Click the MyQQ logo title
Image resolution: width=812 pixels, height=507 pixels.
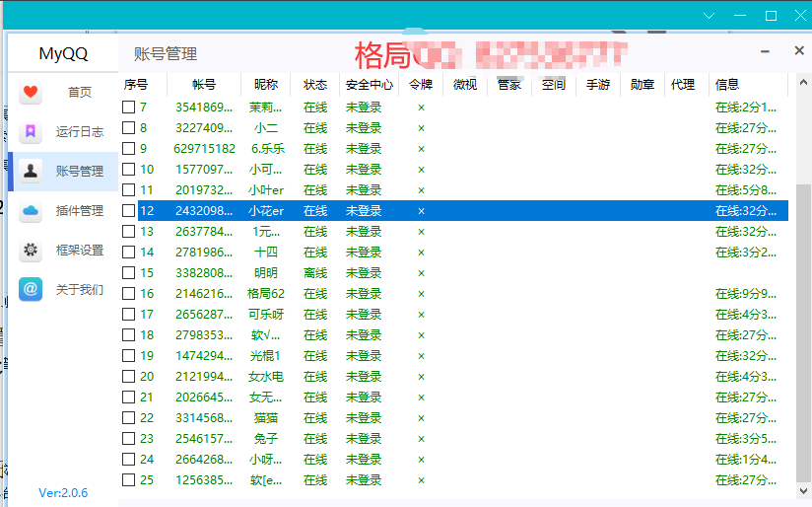pyautogui.click(x=63, y=54)
